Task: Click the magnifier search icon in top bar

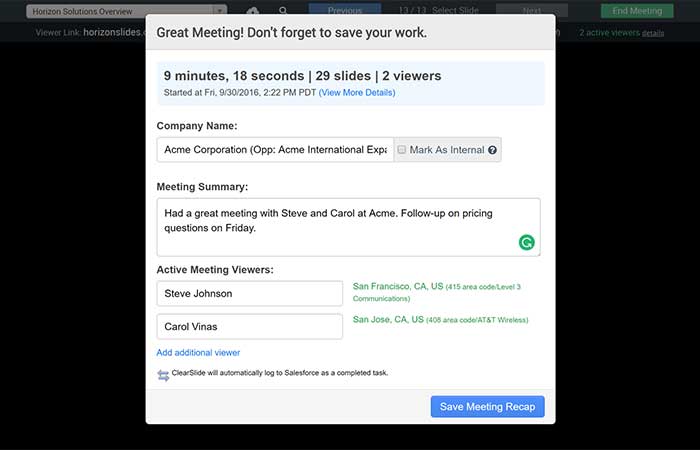Action: coord(283,11)
